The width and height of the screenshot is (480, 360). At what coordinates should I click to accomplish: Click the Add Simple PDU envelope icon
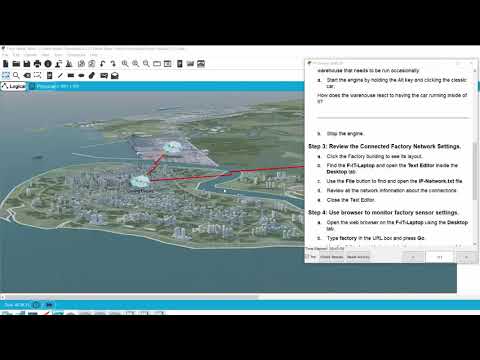click(x=104, y=76)
